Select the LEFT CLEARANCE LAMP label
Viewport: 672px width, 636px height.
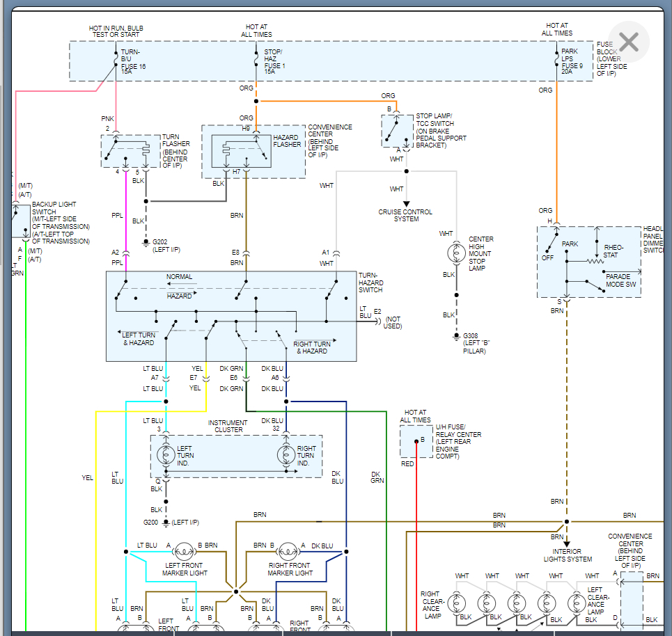[598, 601]
